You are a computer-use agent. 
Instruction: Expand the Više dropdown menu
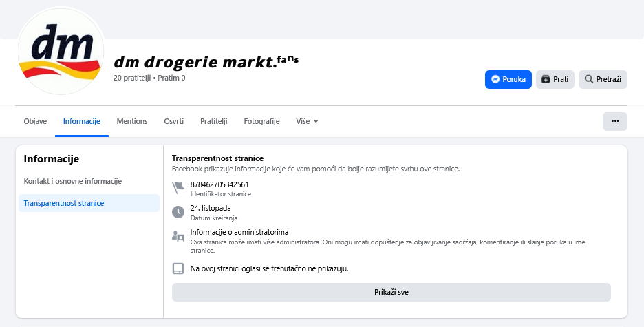click(308, 121)
